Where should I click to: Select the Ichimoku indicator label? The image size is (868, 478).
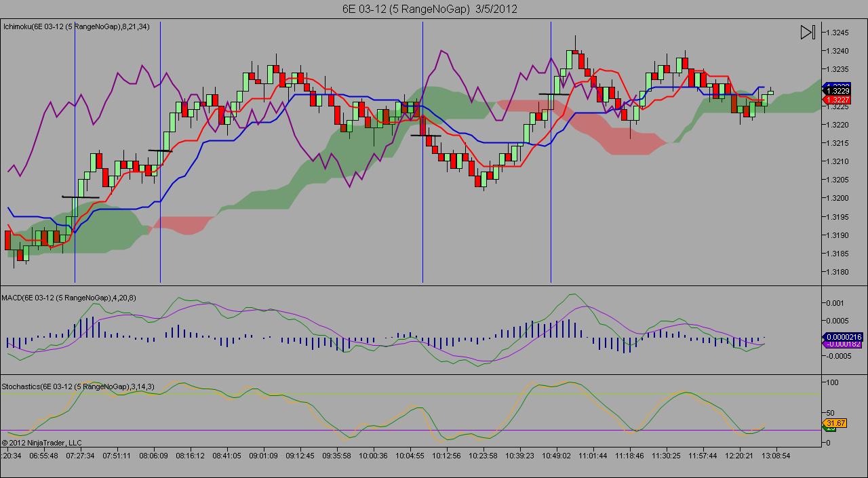click(x=77, y=27)
